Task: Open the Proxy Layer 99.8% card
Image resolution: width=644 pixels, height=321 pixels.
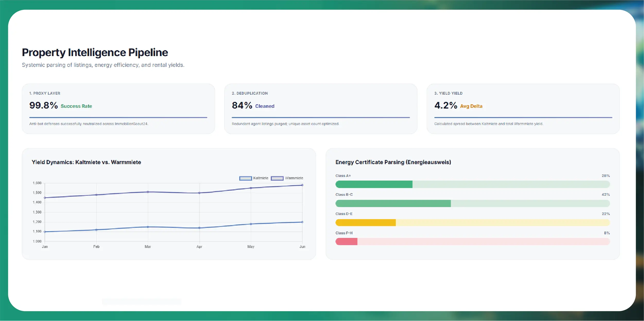Action: [118, 109]
